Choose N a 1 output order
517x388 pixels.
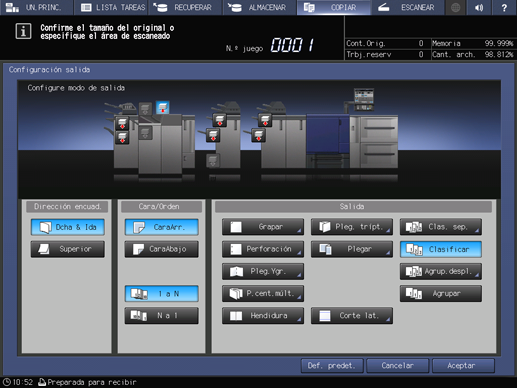click(x=162, y=315)
